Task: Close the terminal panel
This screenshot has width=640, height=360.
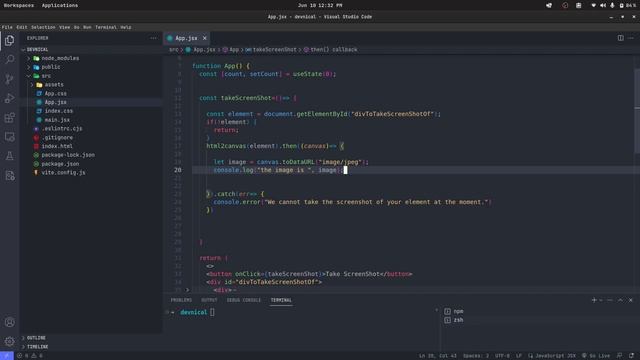Action: click(631, 300)
